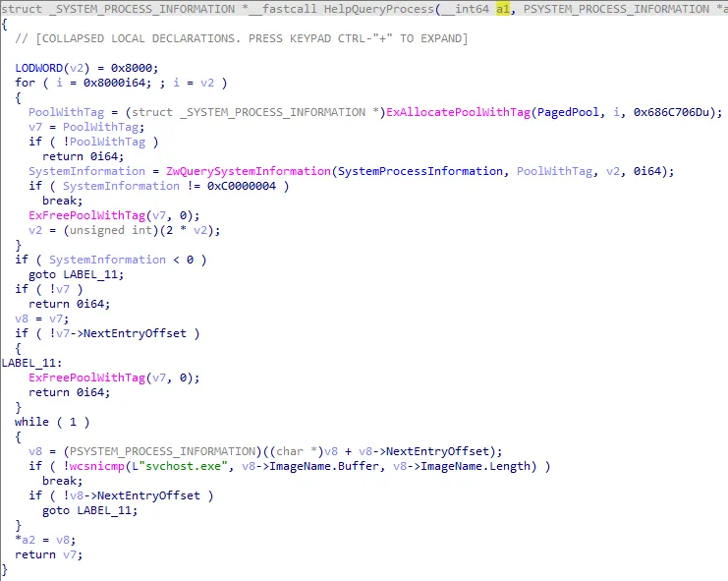Select the highlighted a1 parameter
Screen dimensions: 728x581
click(503, 9)
